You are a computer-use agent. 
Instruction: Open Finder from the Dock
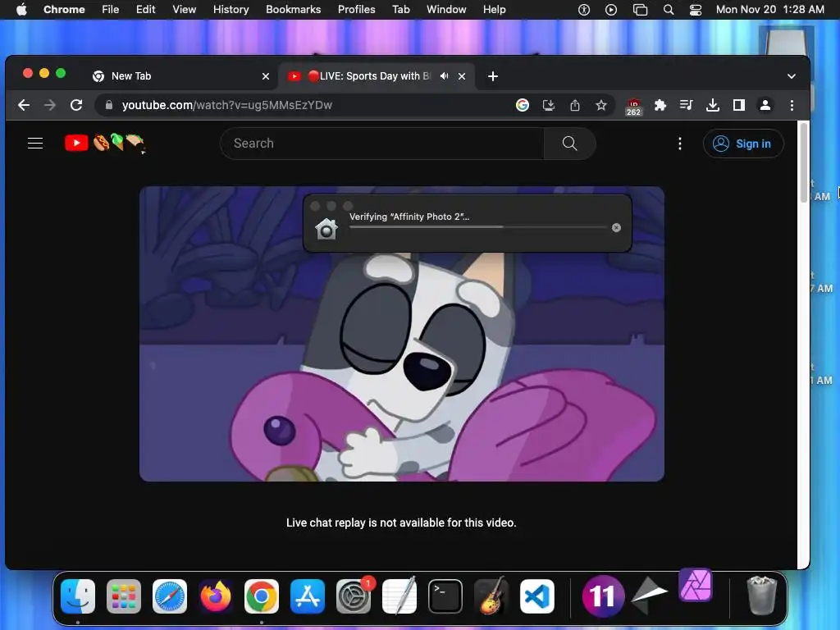coord(78,596)
